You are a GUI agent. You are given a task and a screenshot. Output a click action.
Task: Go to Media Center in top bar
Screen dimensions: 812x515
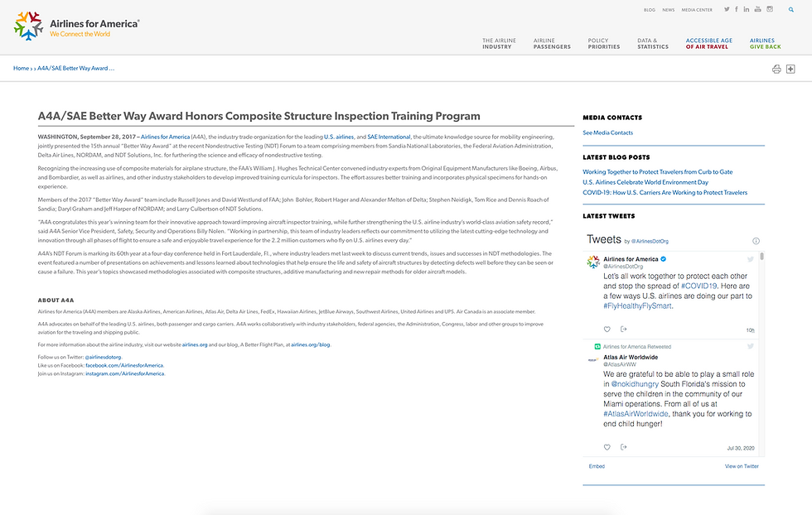pyautogui.click(x=697, y=10)
